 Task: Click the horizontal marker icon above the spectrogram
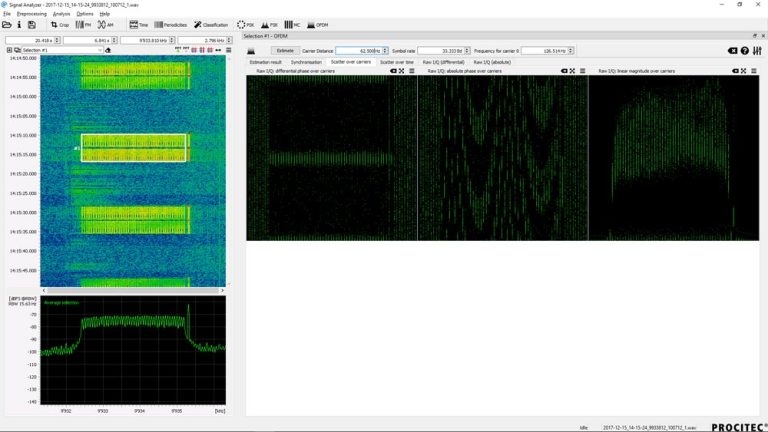tap(218, 50)
